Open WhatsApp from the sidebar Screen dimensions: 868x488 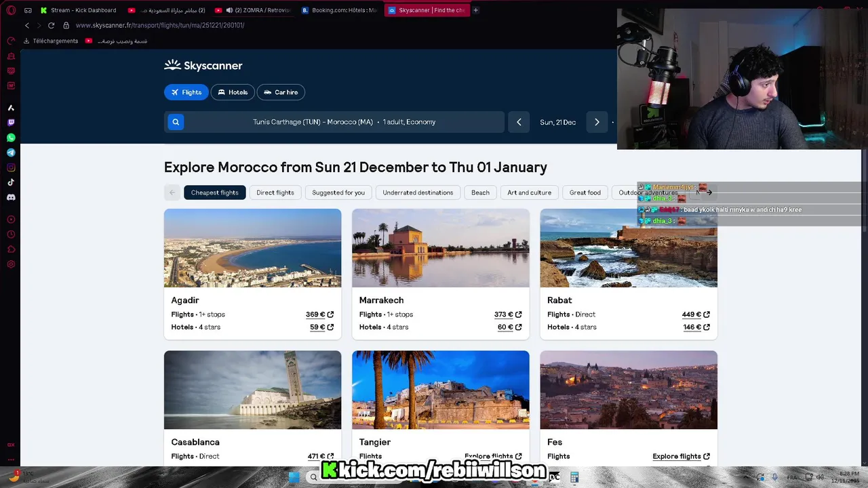point(11,138)
